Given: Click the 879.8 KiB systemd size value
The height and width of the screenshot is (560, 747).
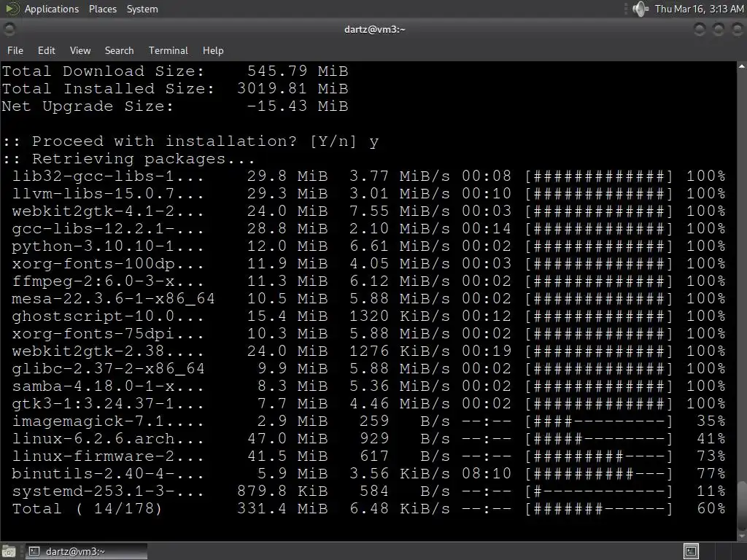Looking at the screenshot, I should [x=282, y=491].
